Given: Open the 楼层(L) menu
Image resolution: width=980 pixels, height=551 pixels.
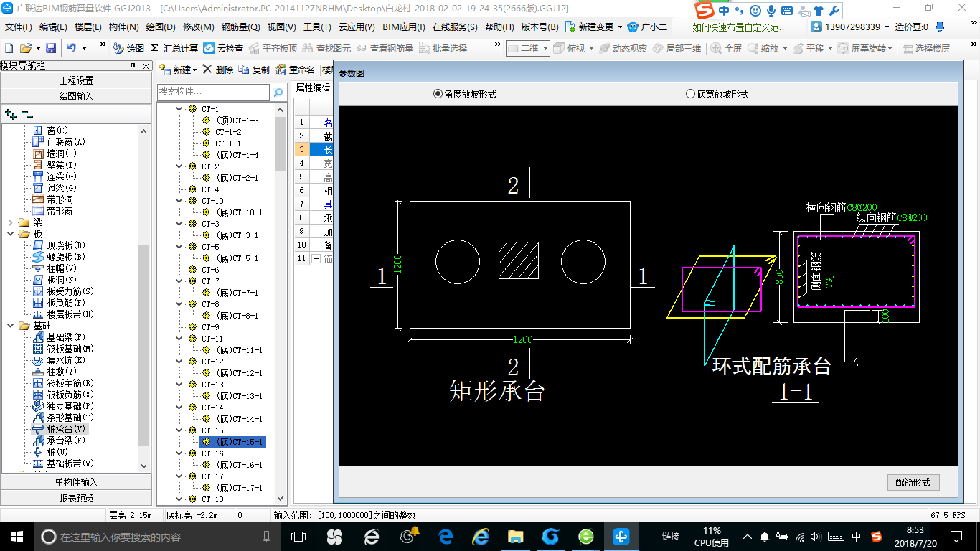Looking at the screenshot, I should [88, 27].
